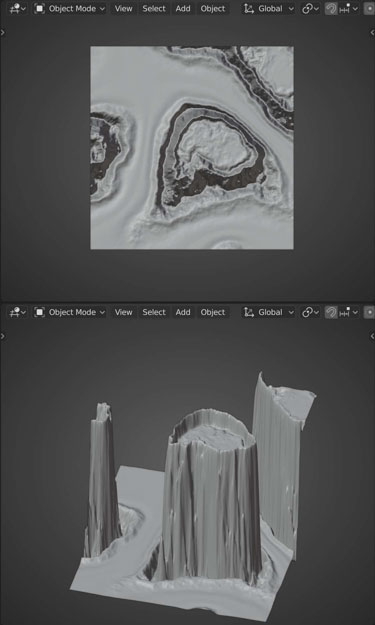Open the Object menu in the top viewport
The height and width of the screenshot is (625, 375).
pyautogui.click(x=213, y=8)
